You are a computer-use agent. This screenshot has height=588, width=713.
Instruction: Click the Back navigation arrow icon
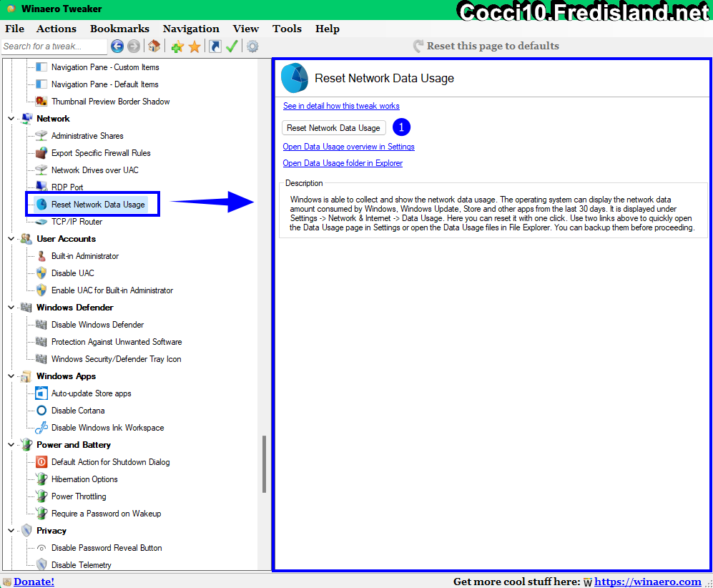pos(117,46)
